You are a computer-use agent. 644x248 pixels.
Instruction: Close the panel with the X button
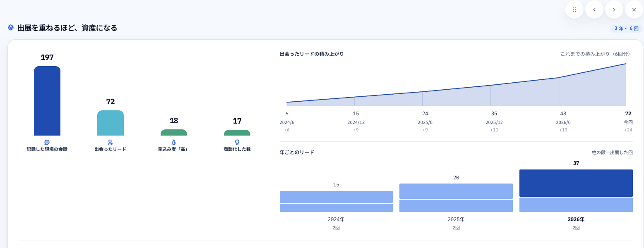(x=634, y=10)
